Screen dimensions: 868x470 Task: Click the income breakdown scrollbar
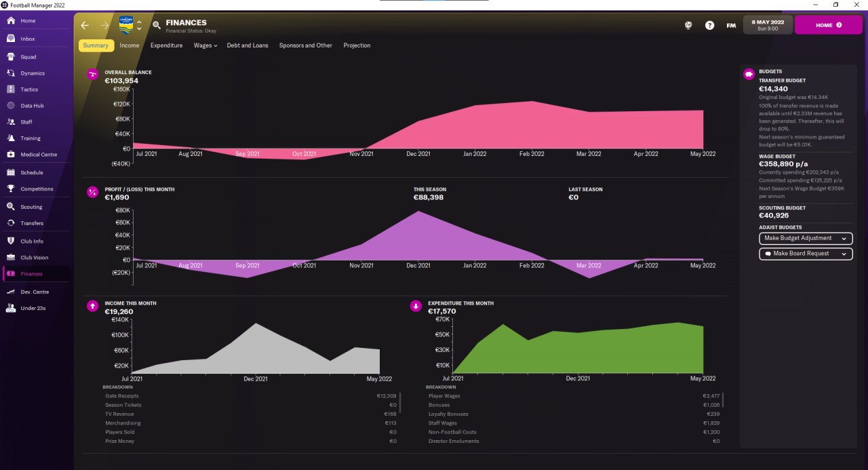click(x=400, y=402)
